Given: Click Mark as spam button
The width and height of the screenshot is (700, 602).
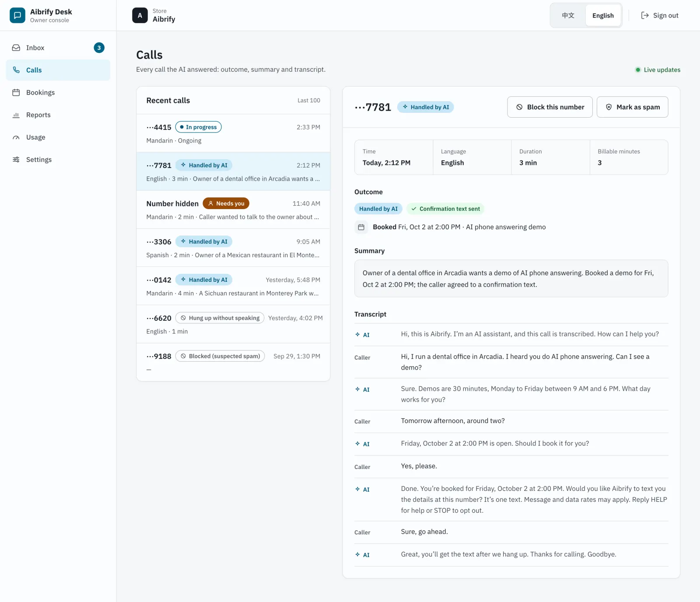Looking at the screenshot, I should (633, 107).
